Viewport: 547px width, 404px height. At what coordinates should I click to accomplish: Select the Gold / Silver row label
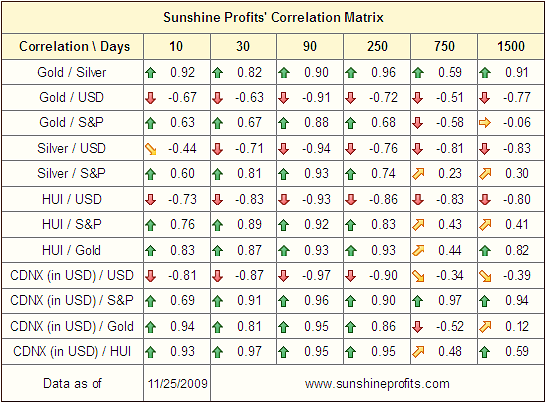click(72, 73)
